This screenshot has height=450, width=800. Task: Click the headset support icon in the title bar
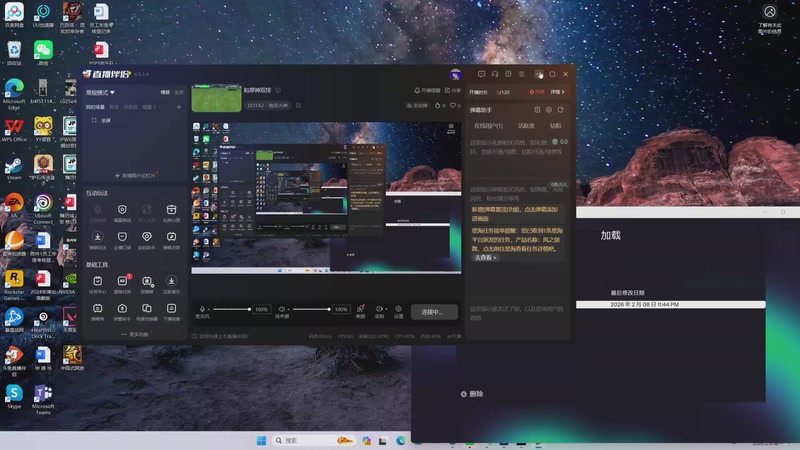[495, 74]
